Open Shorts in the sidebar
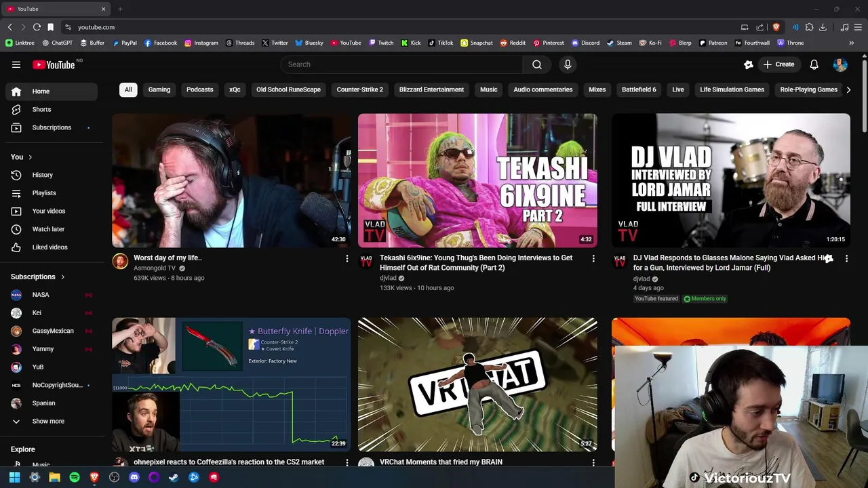Image resolution: width=868 pixels, height=488 pixels. point(51,109)
